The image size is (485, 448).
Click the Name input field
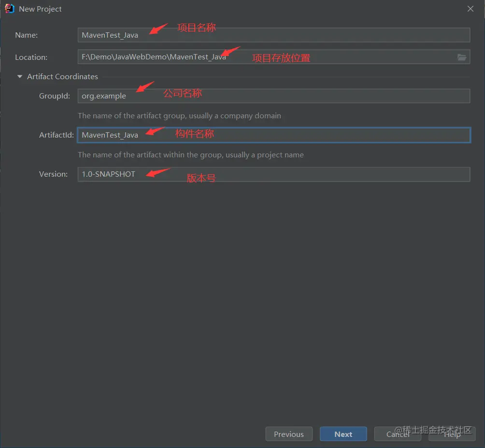click(x=274, y=35)
